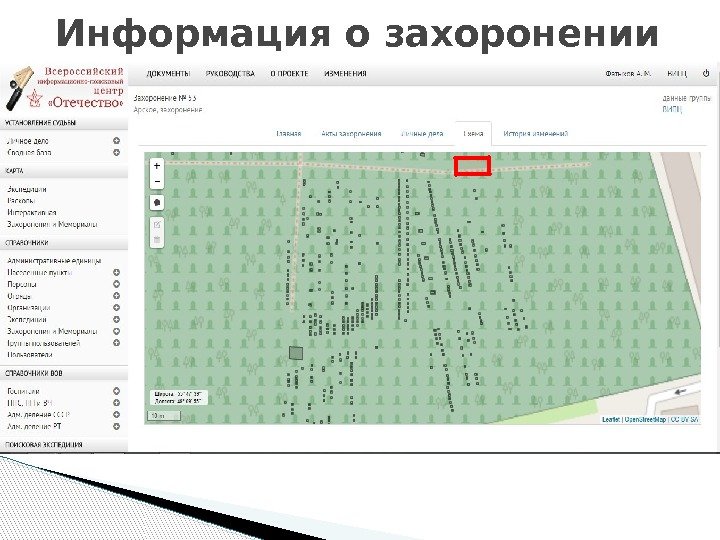Screen dimensions: 720x540
Task: Click plus icon beside Экспедиции in Справочники
Action: coord(116,319)
